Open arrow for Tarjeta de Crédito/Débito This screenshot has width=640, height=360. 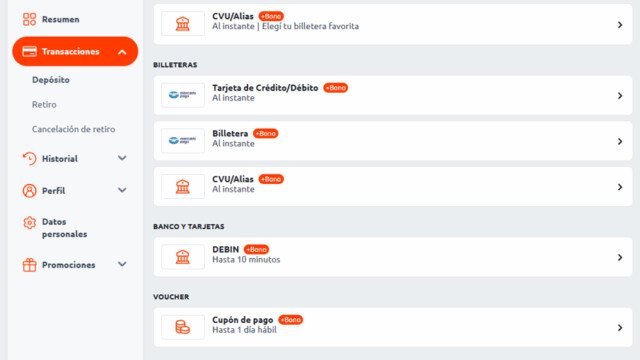tap(620, 96)
